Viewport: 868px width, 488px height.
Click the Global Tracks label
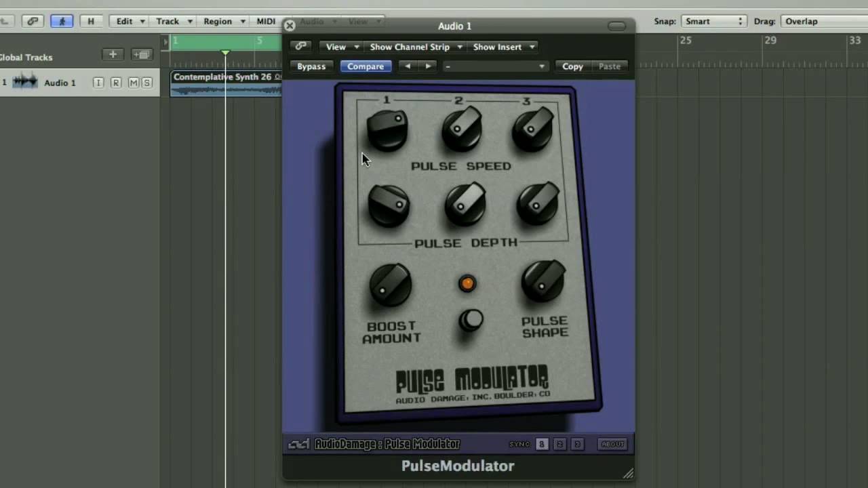tap(26, 57)
